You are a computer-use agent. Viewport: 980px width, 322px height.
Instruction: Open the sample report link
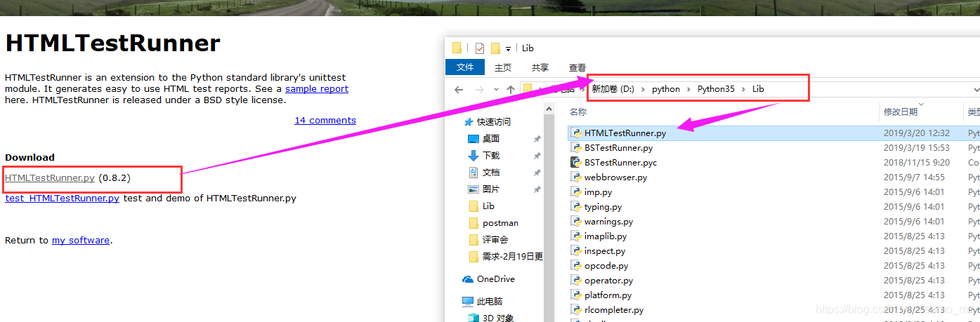(x=317, y=89)
